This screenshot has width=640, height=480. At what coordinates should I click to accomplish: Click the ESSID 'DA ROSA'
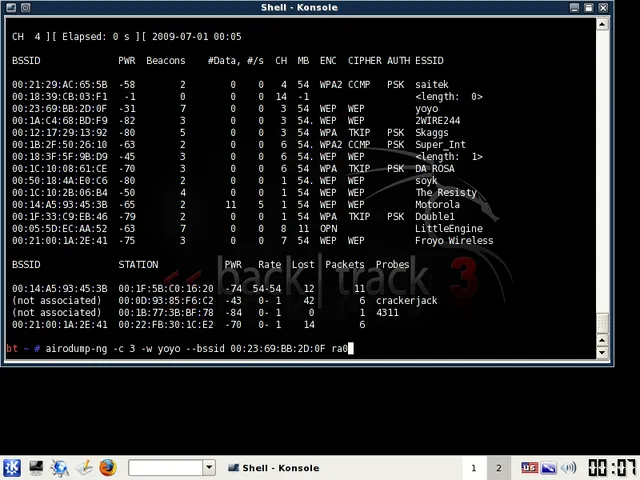point(435,169)
